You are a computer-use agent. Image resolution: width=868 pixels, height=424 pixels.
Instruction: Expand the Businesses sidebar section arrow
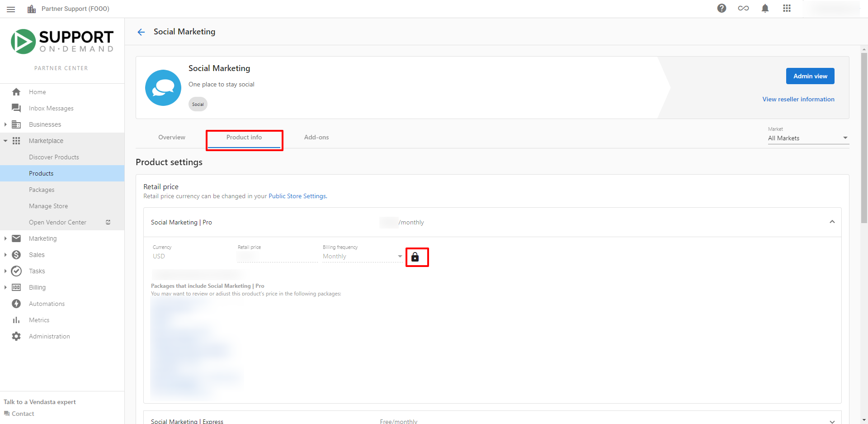5,124
